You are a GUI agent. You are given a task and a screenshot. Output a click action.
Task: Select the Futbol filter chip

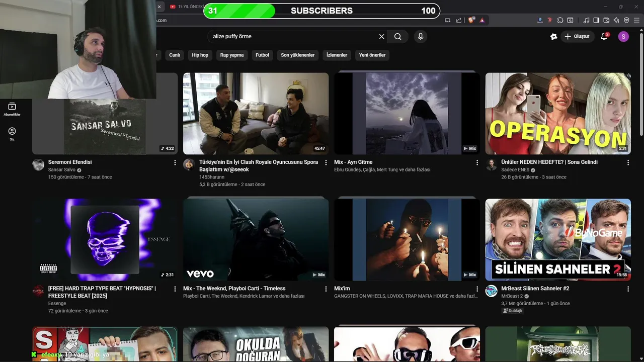tap(262, 55)
